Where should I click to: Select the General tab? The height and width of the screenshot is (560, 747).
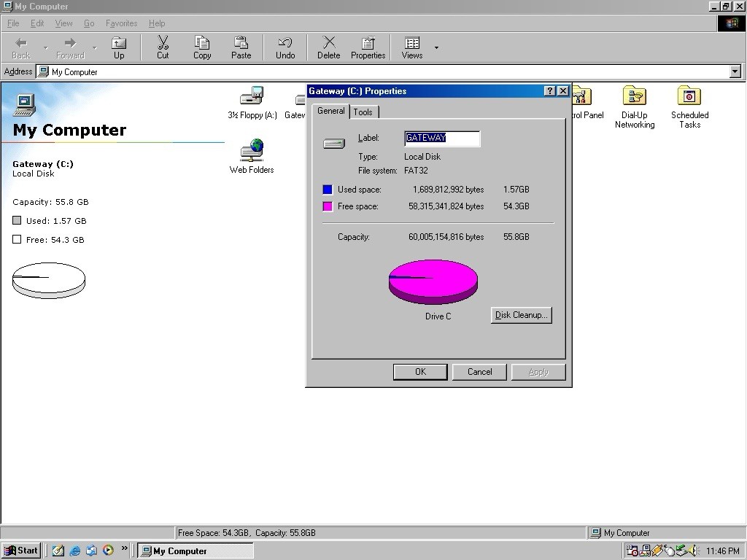[330, 111]
